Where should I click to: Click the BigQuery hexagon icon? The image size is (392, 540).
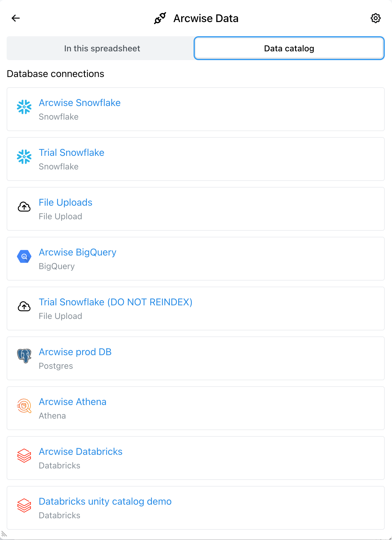click(x=24, y=256)
